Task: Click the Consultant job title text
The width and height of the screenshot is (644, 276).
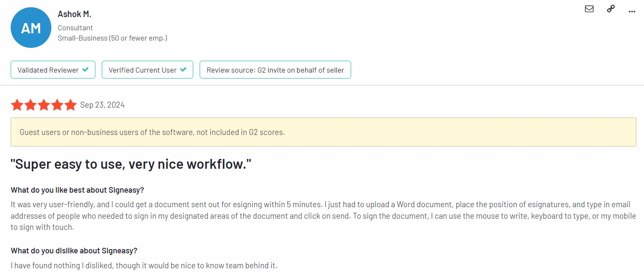Action: pyautogui.click(x=75, y=28)
